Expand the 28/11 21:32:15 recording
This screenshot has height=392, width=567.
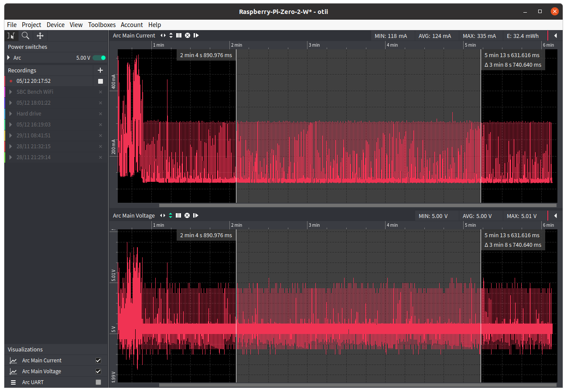10,147
